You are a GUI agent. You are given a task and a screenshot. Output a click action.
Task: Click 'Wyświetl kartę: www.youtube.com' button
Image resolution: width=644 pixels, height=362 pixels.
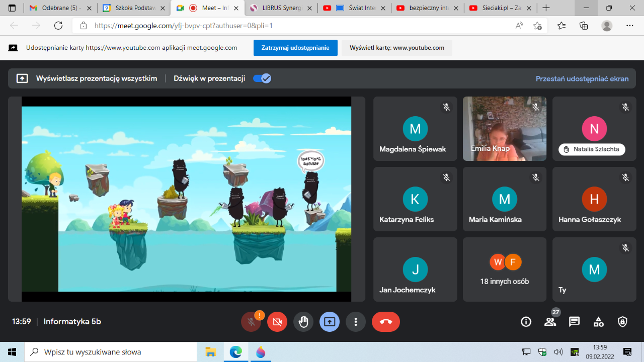pyautogui.click(x=397, y=48)
